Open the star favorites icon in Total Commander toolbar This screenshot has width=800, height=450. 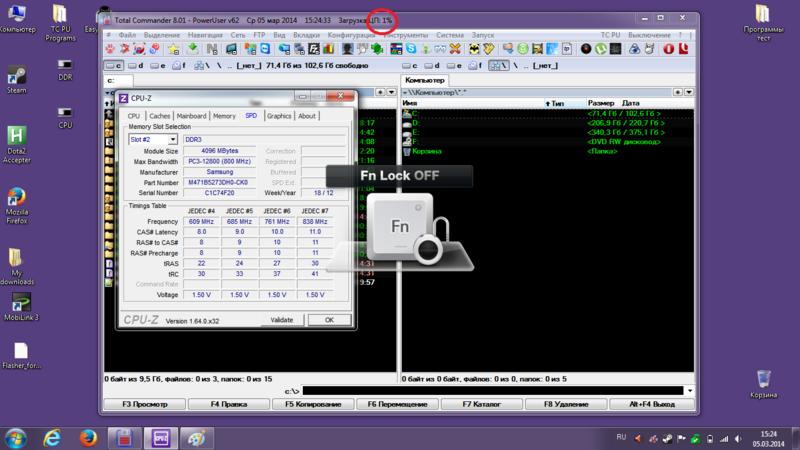click(173, 49)
